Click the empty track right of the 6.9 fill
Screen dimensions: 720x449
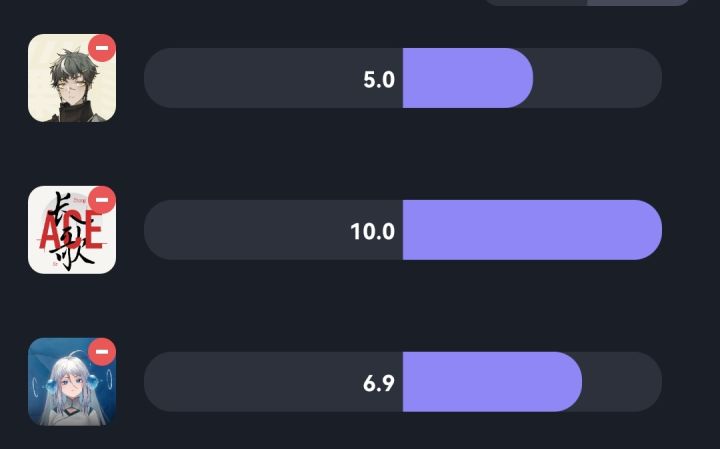click(622, 382)
